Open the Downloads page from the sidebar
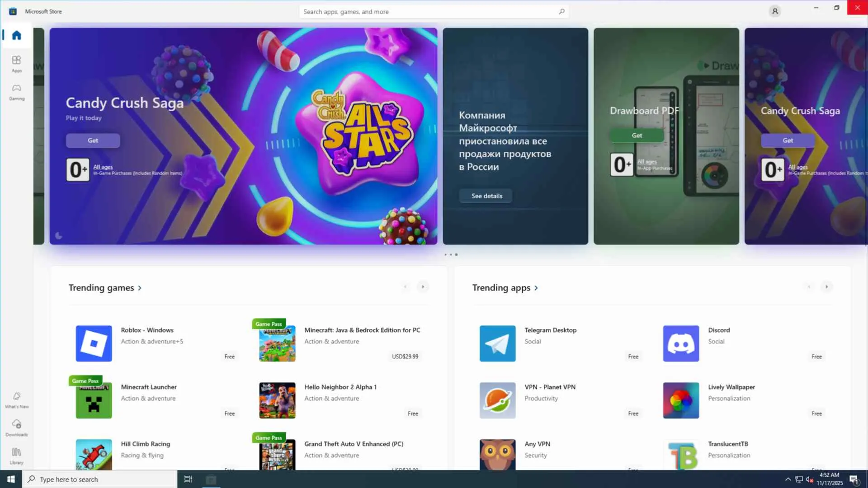Screen dimensions: 868x488 (x=17, y=427)
